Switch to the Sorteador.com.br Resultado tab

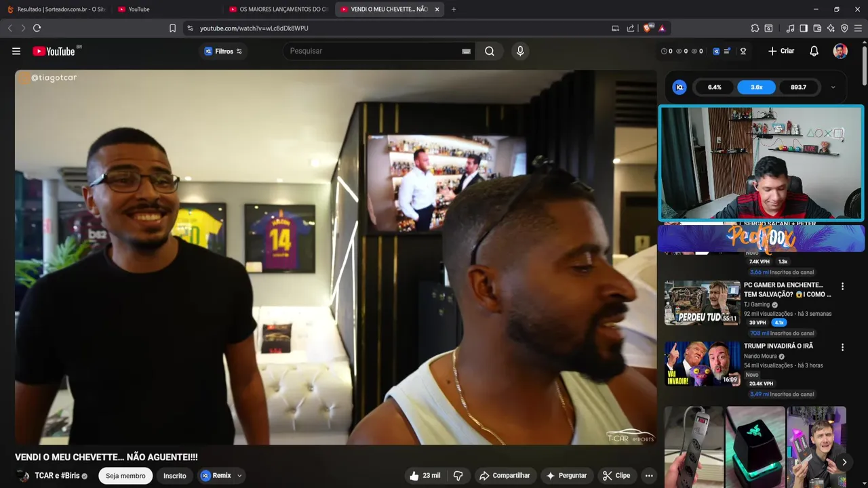pos(56,9)
